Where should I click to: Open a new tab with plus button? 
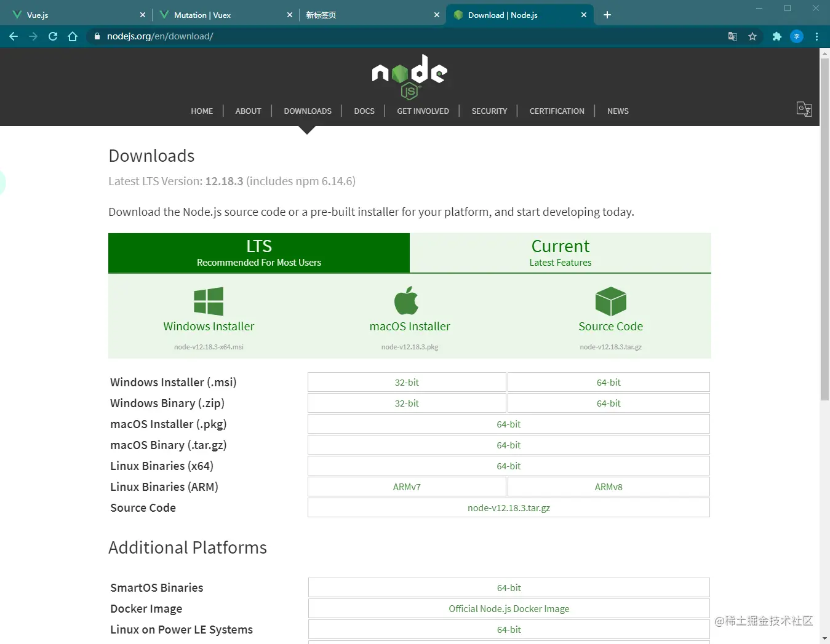[607, 15]
